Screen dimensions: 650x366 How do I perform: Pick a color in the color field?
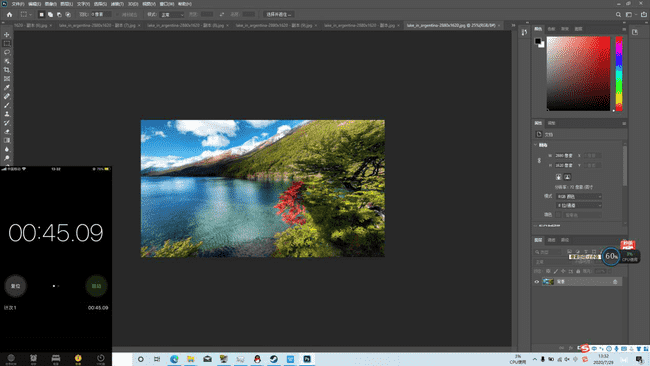coord(578,74)
